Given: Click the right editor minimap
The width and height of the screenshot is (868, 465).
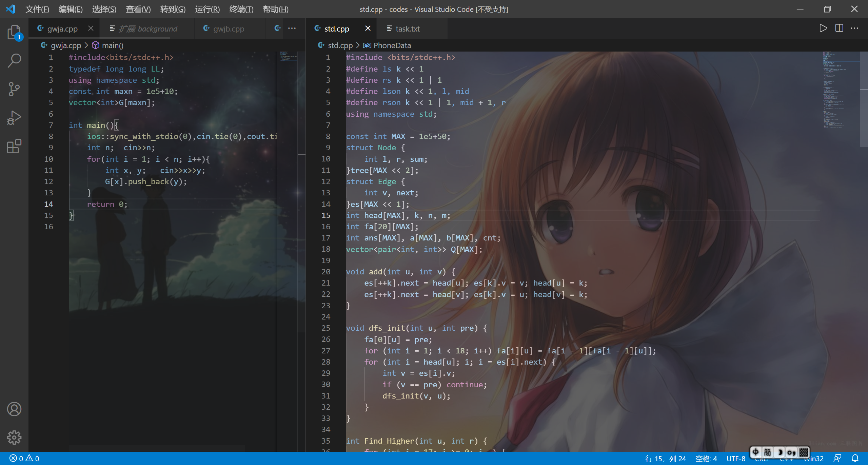Looking at the screenshot, I should tap(841, 91).
